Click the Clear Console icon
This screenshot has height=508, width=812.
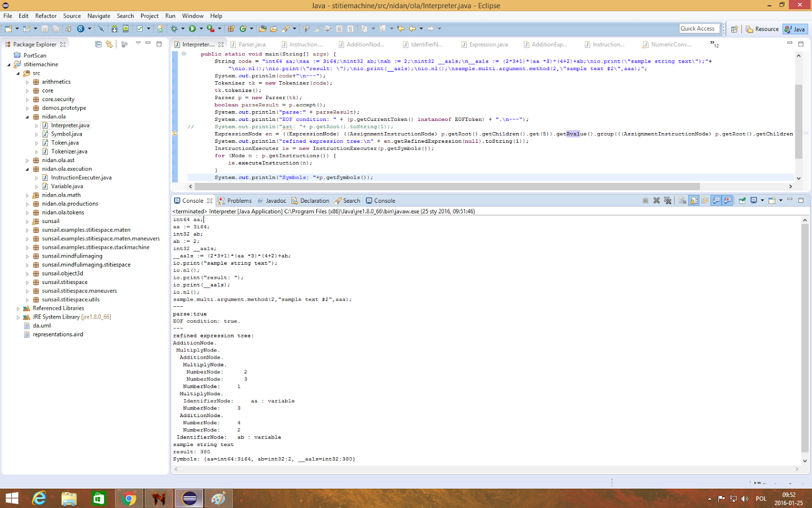tap(683, 201)
